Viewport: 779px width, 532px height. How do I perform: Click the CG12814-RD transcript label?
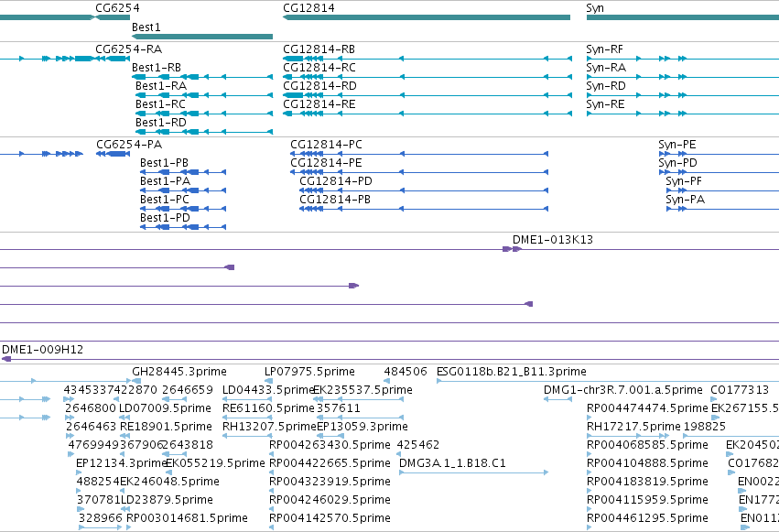pyautogui.click(x=320, y=86)
